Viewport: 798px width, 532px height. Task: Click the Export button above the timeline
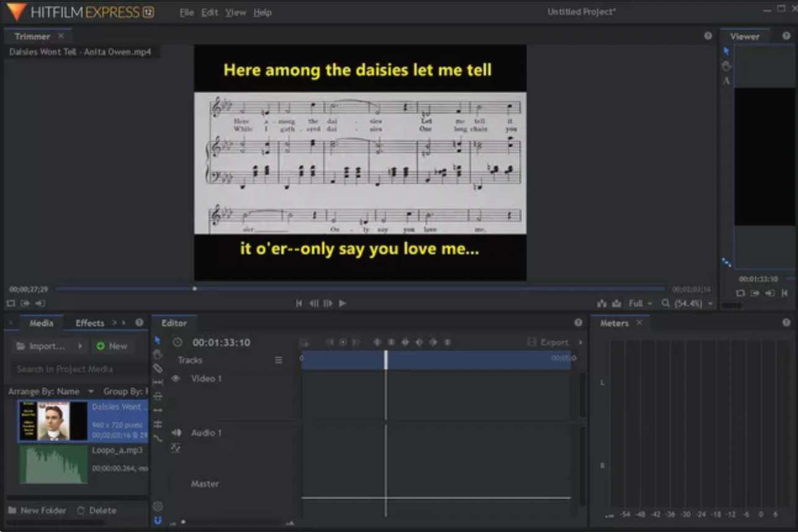[x=554, y=341]
